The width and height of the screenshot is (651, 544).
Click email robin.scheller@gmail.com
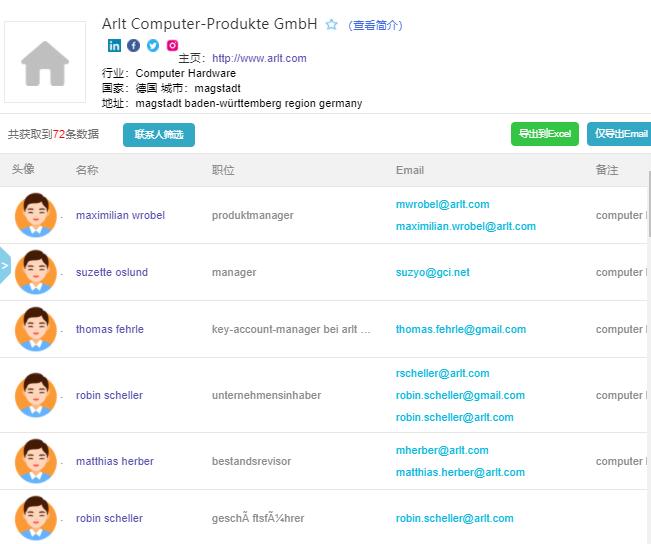(460, 395)
